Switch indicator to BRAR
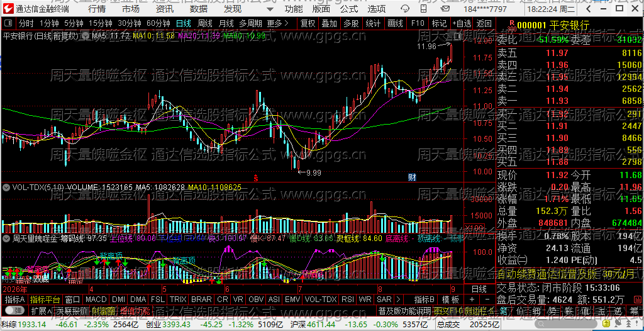 point(202,300)
